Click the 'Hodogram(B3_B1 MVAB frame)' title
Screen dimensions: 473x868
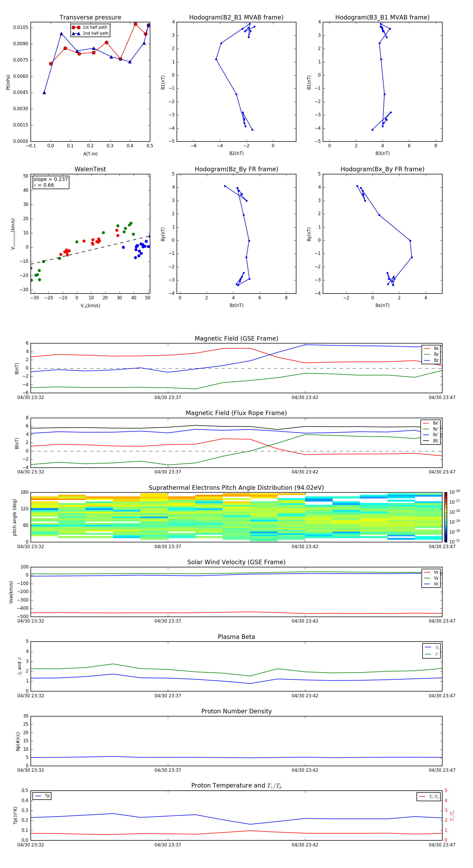pos(382,18)
